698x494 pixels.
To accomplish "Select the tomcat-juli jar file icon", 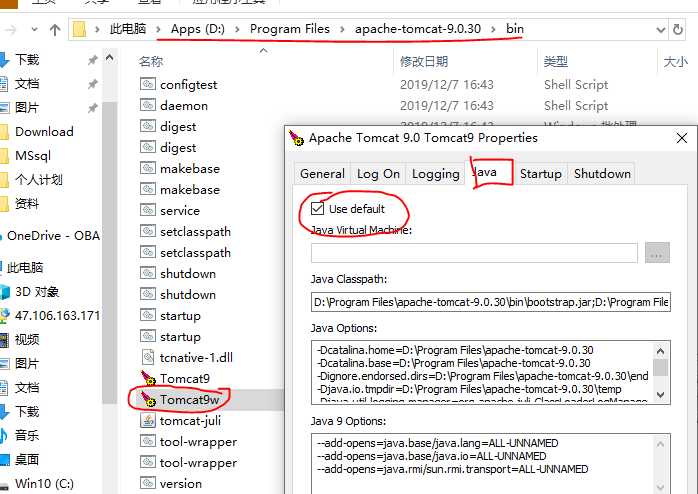I will point(148,420).
